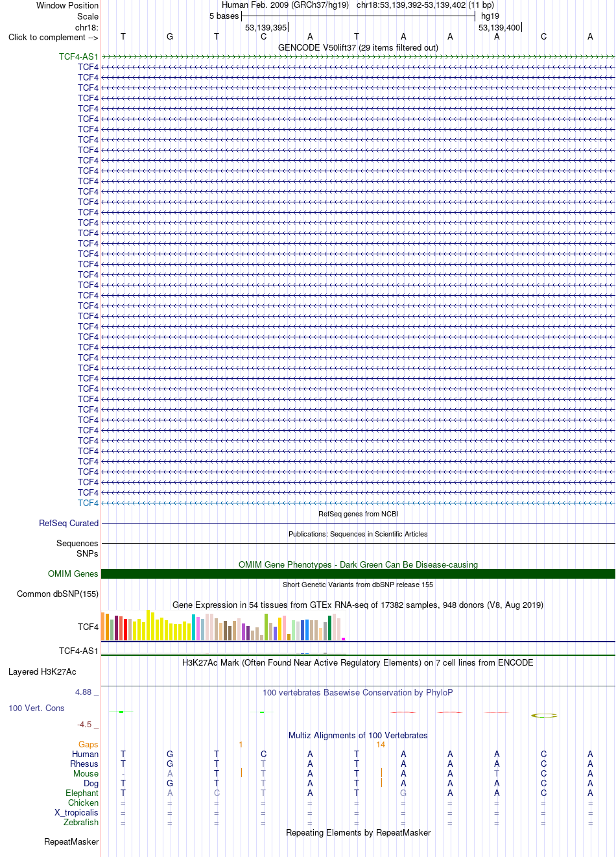Click the '53,139,395' coordinate tick label

pos(266,27)
